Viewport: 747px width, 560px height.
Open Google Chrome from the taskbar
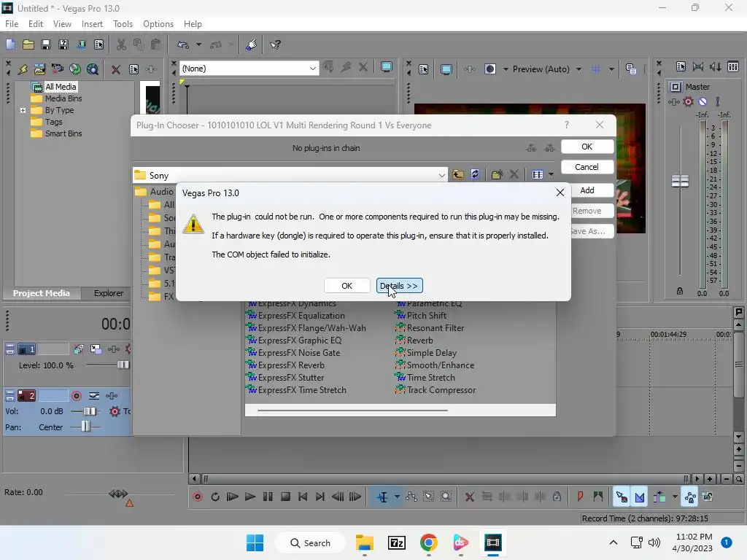coord(429,542)
